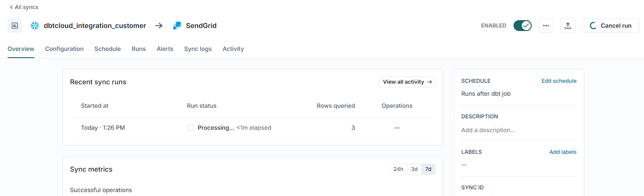Select the 7d metrics range
The height and width of the screenshot is (196, 644).
click(x=428, y=169)
